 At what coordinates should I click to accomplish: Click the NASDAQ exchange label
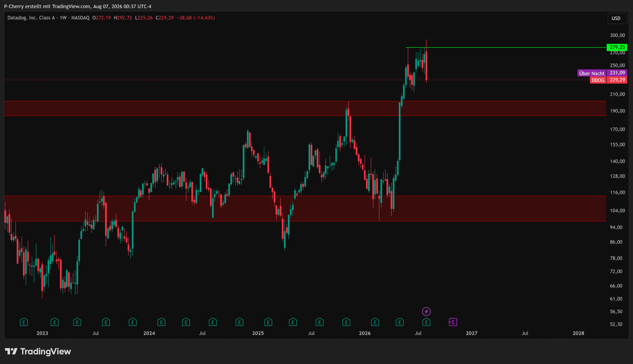(80, 18)
